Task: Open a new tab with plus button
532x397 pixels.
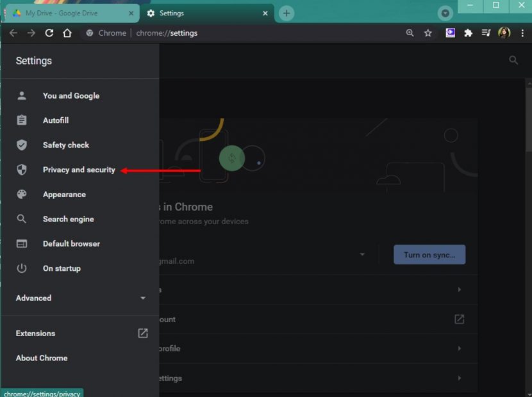Action: [287, 13]
